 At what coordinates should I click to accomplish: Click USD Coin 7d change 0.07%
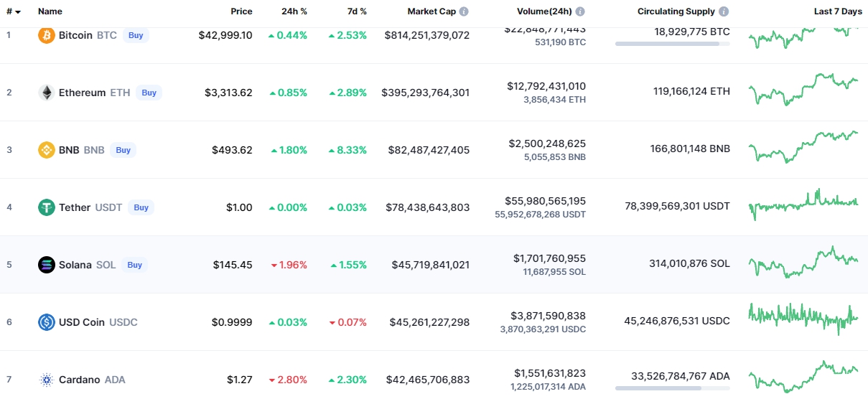tap(347, 322)
